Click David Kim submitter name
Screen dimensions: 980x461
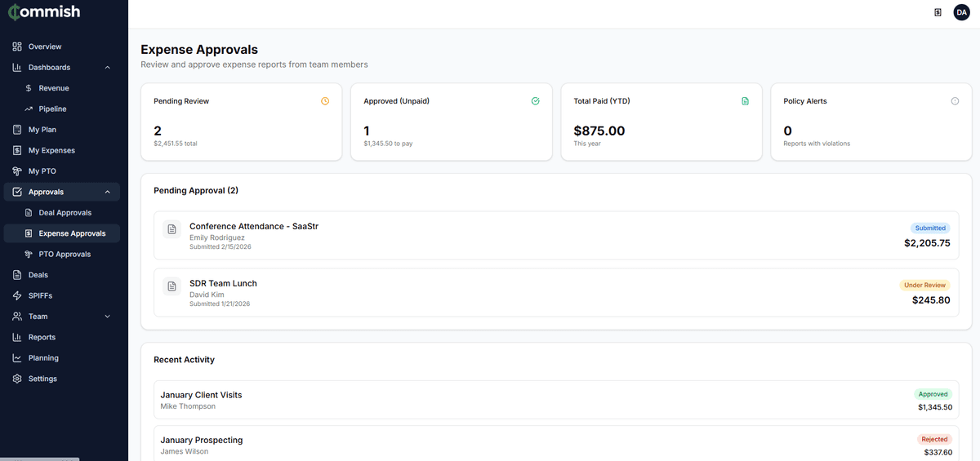point(206,295)
